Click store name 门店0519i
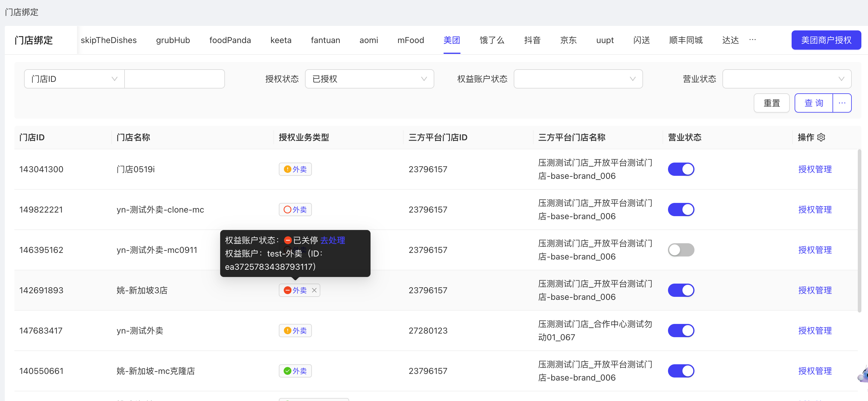868x401 pixels. click(135, 169)
